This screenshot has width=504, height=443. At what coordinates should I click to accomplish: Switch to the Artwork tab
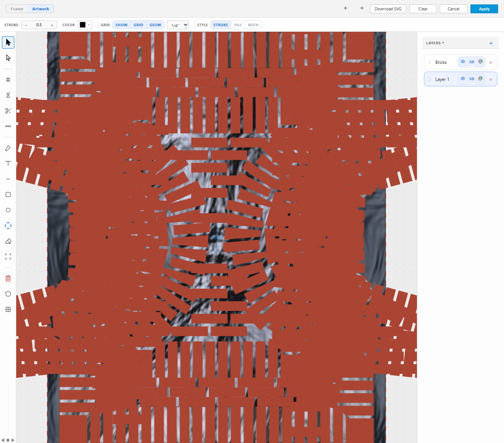point(41,9)
